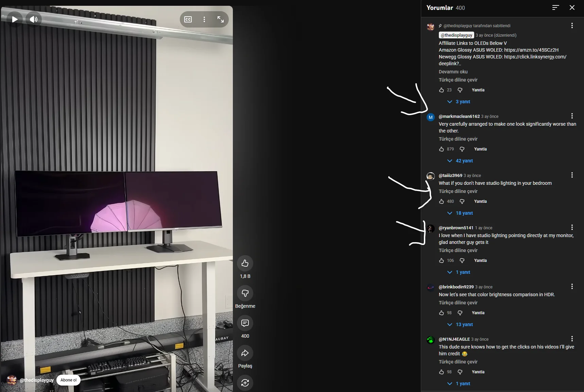The image size is (584, 392).
Task: Open @ryanbrown5141's comment options menu
Action: [x=572, y=228]
